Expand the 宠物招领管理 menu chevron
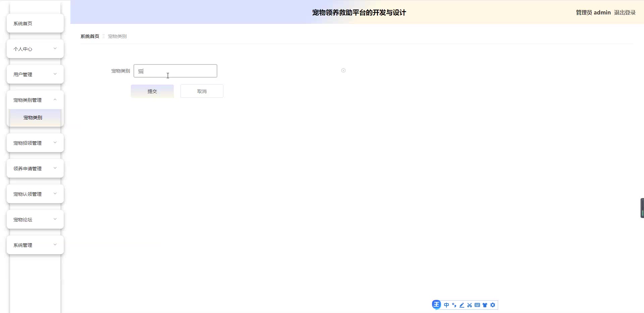Screen dimensions: 644x313 [x=55, y=143]
